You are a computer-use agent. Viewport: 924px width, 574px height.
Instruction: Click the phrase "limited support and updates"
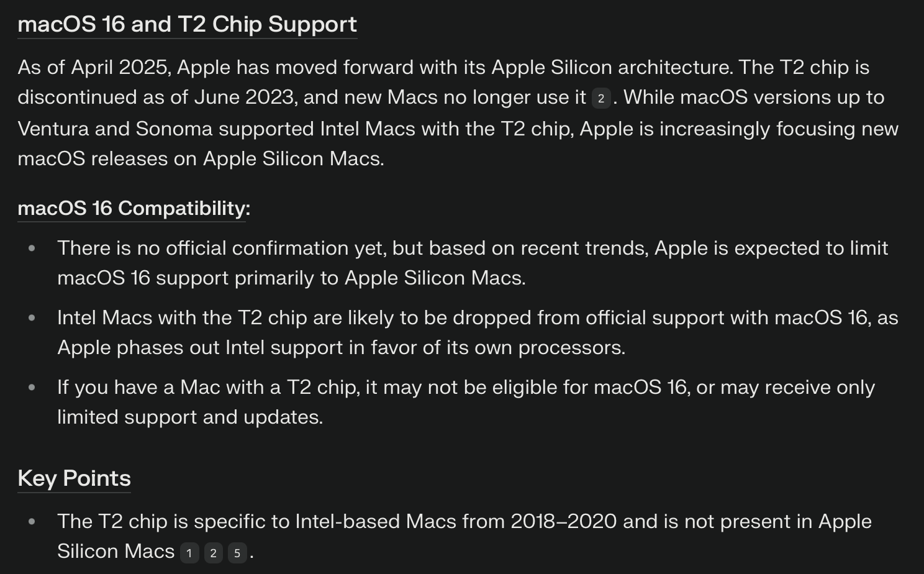189,417
